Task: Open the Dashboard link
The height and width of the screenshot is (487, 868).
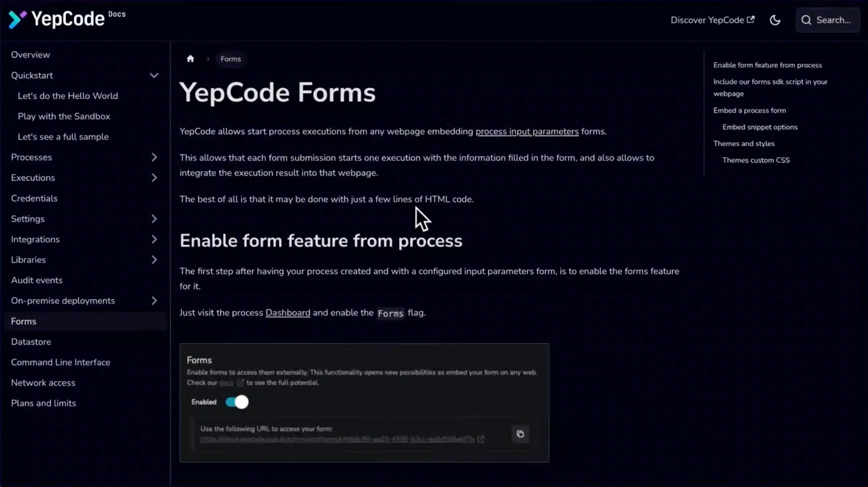Action: (x=288, y=313)
